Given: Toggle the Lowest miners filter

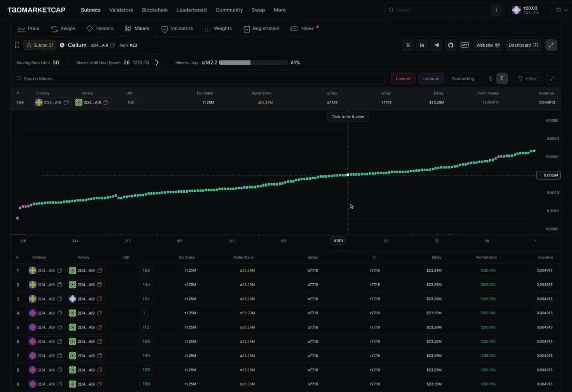Looking at the screenshot, I should pyautogui.click(x=403, y=79).
